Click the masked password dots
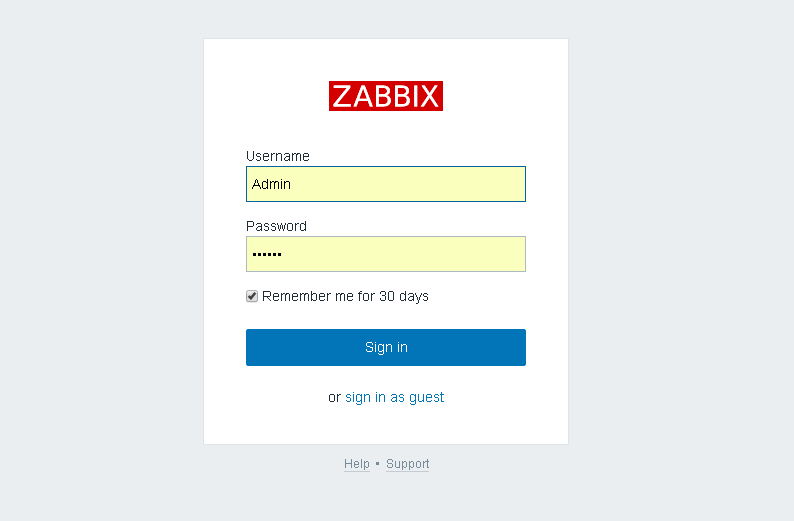794x521 pixels. coord(267,255)
